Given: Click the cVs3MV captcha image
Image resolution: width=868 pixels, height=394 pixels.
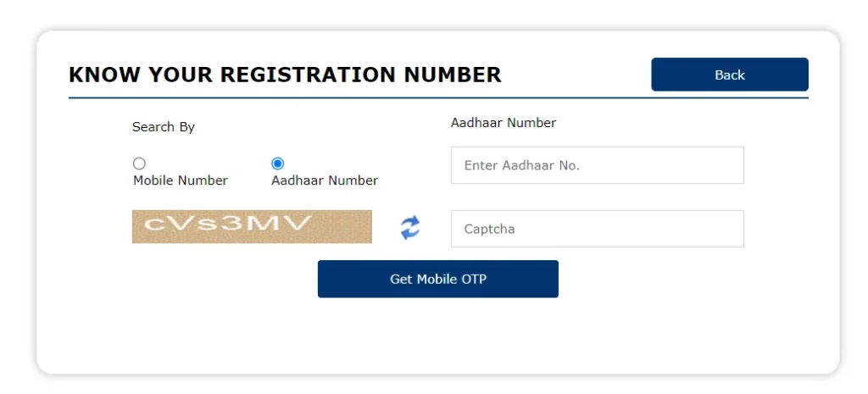Looking at the screenshot, I should click(252, 226).
